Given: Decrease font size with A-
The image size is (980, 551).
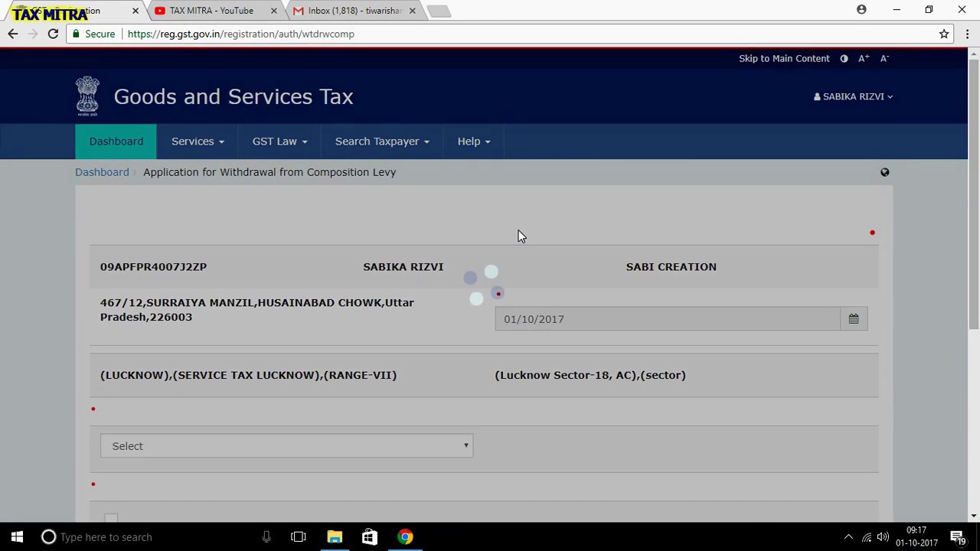Looking at the screenshot, I should point(884,58).
